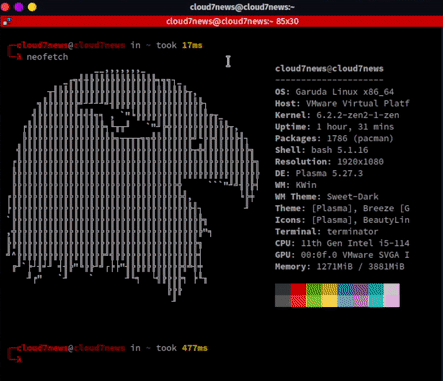
Task: Pick the bottom-row pale pink swatch
Action: tap(392, 301)
